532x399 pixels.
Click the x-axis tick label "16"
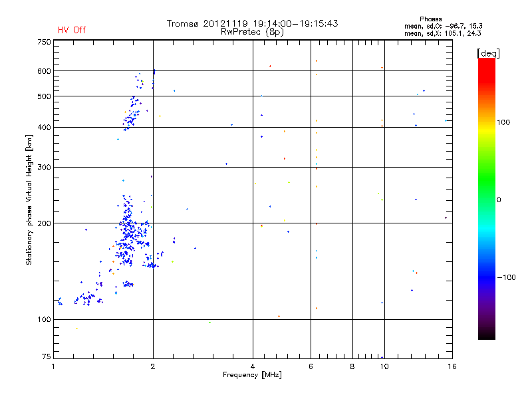[452, 366]
